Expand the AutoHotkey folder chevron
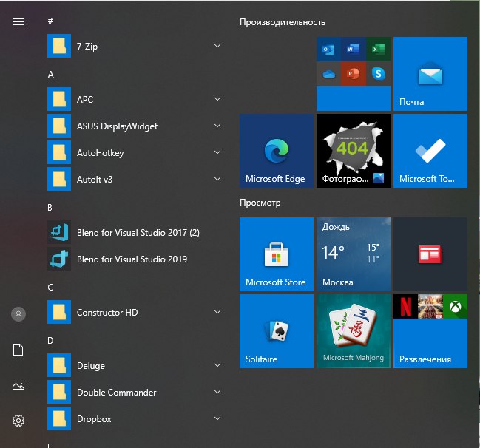This screenshot has height=448, width=480. pyautogui.click(x=217, y=152)
